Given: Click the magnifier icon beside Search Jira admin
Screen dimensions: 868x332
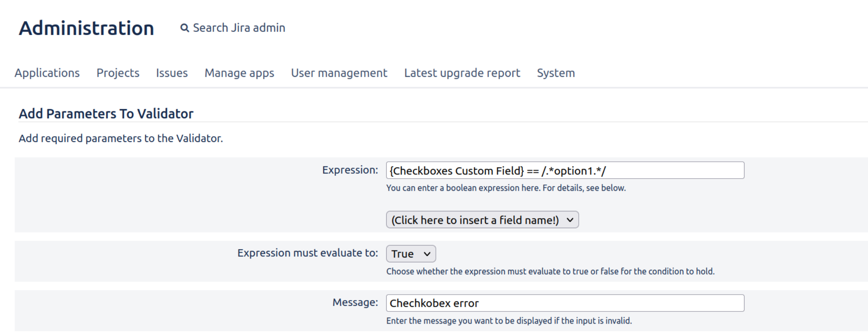Looking at the screenshot, I should (x=184, y=28).
